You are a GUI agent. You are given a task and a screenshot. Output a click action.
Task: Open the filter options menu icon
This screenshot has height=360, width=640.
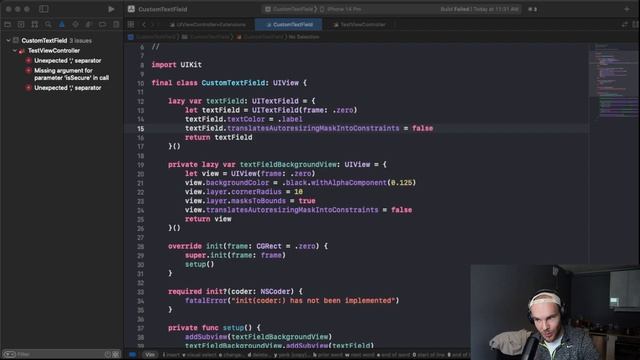(x=9, y=354)
